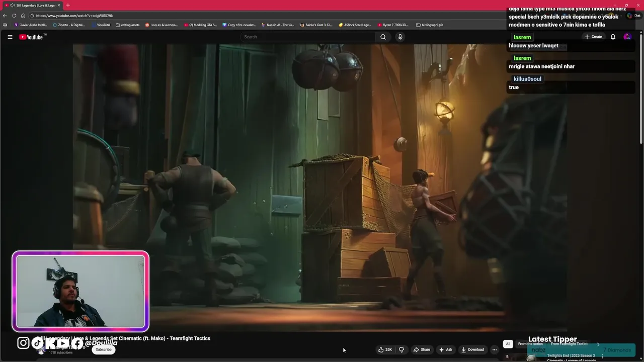
Task: Open Twilight's End 2025 Season 3 recommendation
Action: (x=571, y=357)
